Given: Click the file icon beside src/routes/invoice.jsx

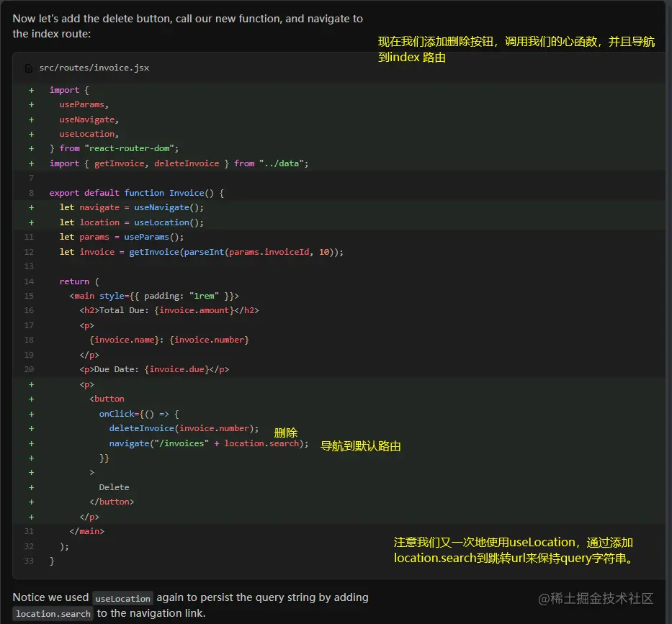Looking at the screenshot, I should 29,68.
